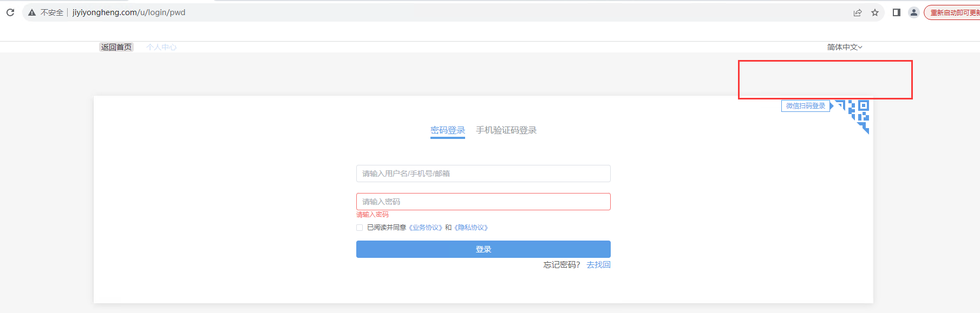This screenshot has height=313, width=980.
Task: Select the 密码登录 tab
Action: pyautogui.click(x=447, y=130)
